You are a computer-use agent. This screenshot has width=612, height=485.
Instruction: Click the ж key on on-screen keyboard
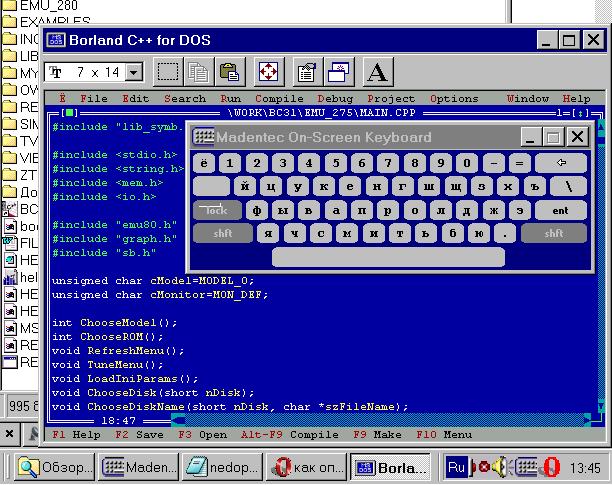[x=493, y=210]
